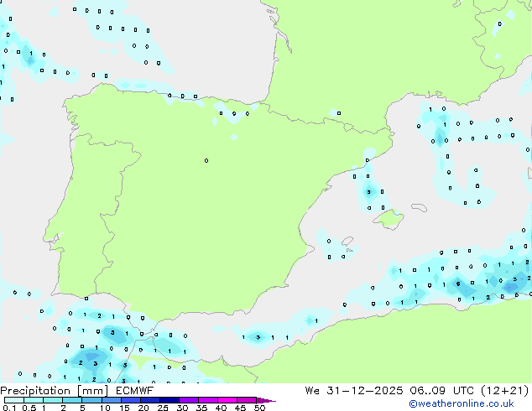
Task: Click the 45–50 mm legend swatch
Action: [x=247, y=400]
